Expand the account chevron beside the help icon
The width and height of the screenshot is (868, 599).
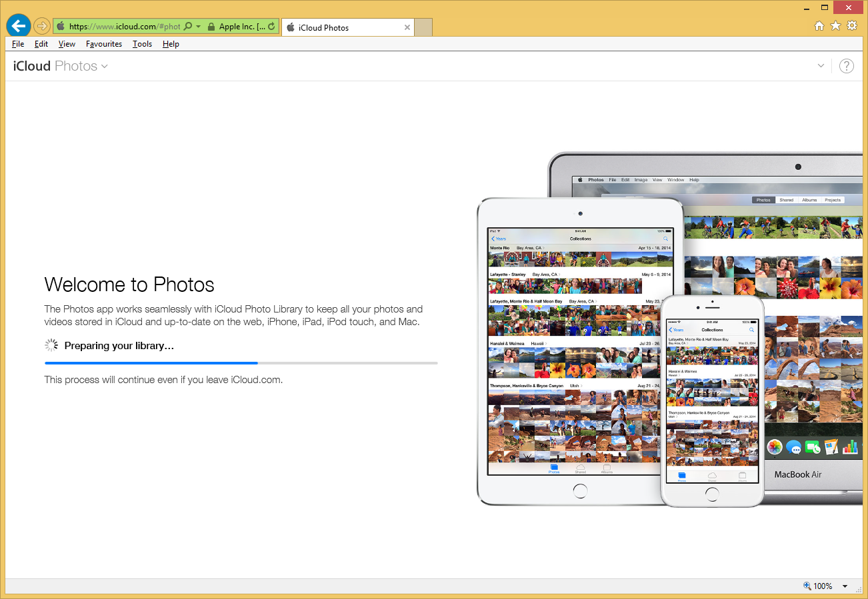point(821,66)
